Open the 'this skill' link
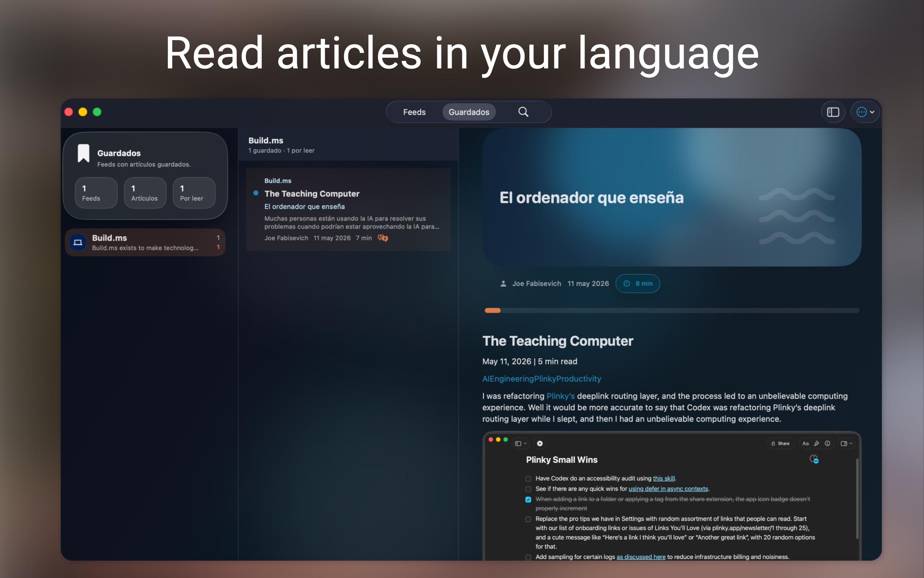Screen dimensions: 924x578 click(663, 478)
